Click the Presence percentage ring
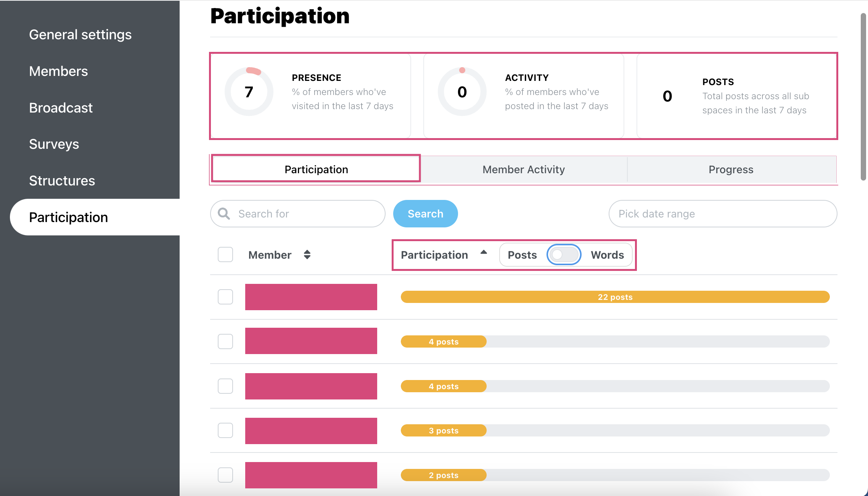The image size is (868, 496). 249,92
